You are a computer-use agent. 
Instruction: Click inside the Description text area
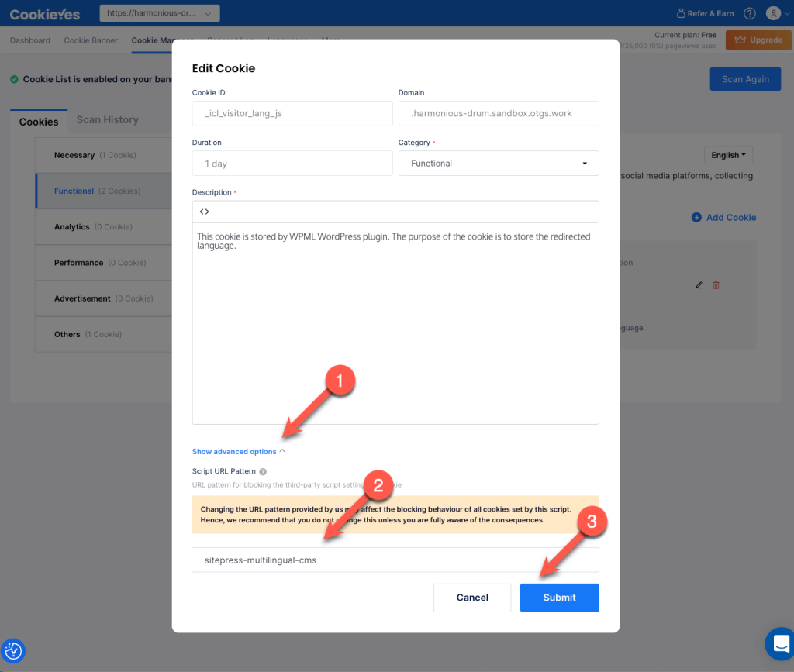coord(395,323)
